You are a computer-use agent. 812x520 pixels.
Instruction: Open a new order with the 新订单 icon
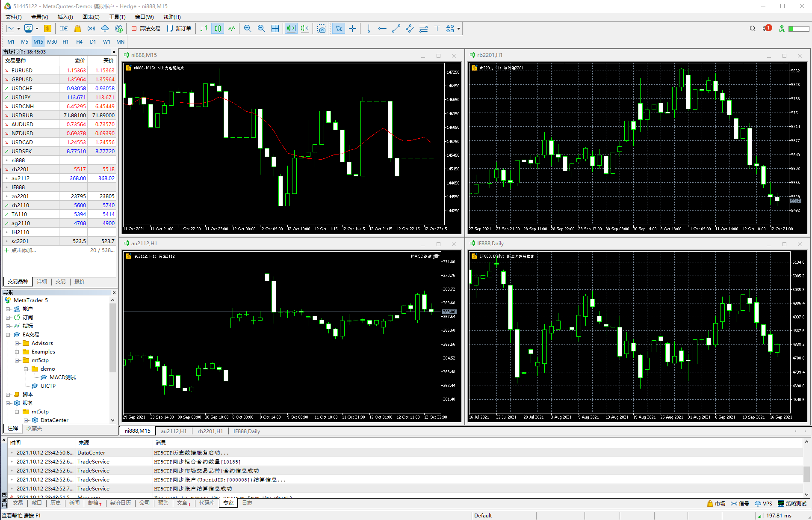pyautogui.click(x=179, y=28)
